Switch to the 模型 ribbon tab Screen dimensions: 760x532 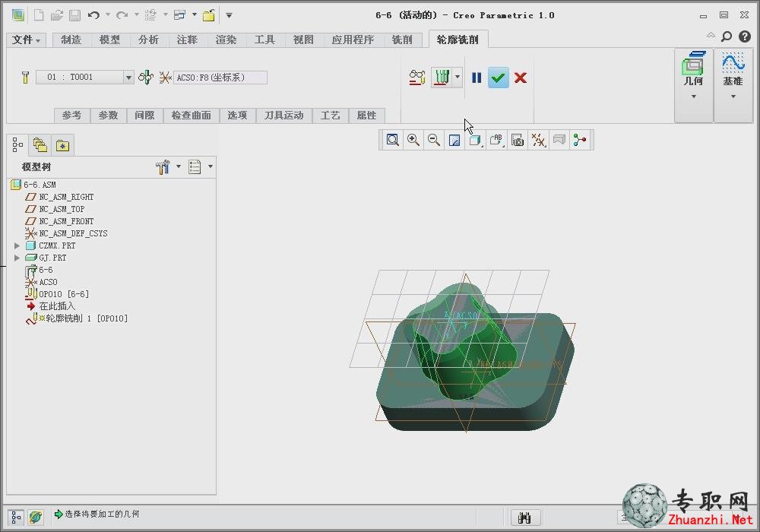click(x=109, y=40)
